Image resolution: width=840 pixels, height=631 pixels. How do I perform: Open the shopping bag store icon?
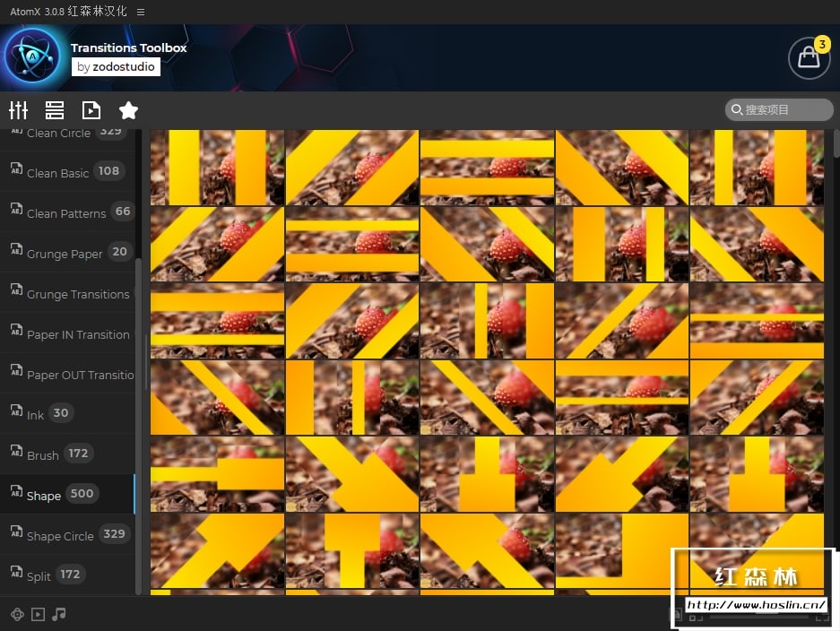[x=809, y=58]
